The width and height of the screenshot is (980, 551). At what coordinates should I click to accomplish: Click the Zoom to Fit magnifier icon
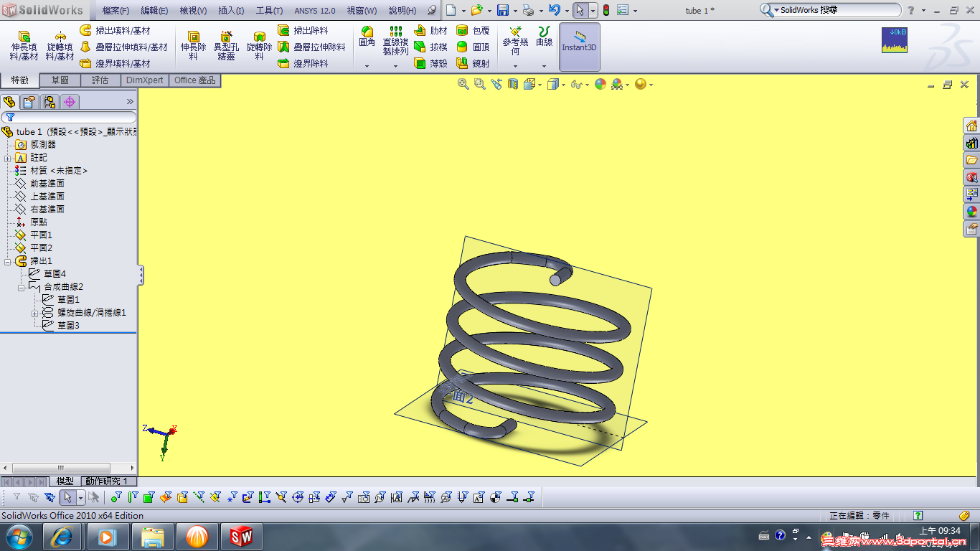click(461, 84)
